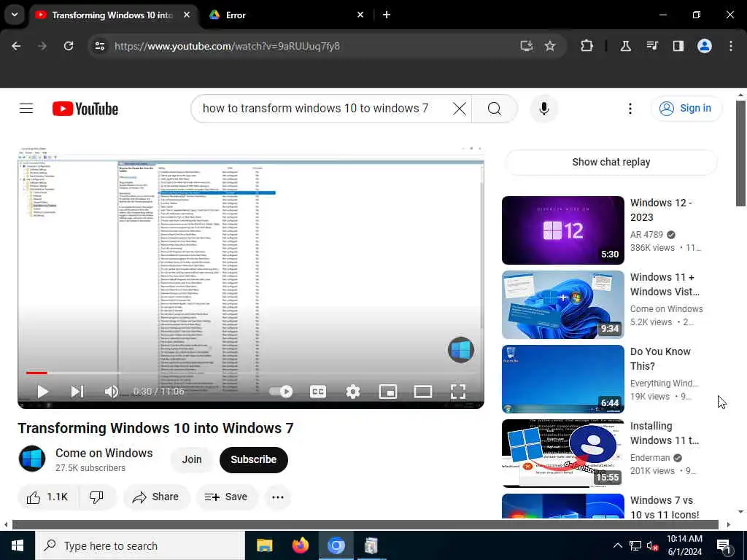Screen dimensions: 747x560
Task: Submit search with magnifier button
Action: 495,109
